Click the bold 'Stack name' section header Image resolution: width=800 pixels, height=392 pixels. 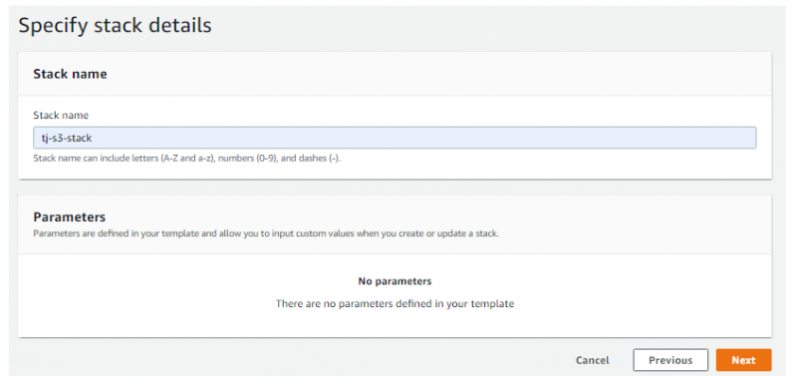(70, 74)
